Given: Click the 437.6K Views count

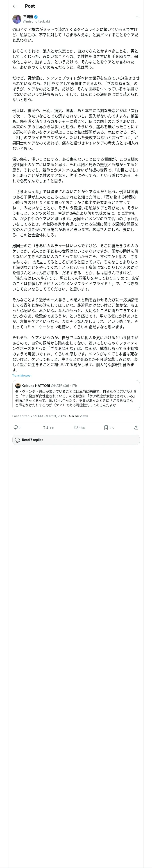Looking at the screenshot, I should click(x=78, y=416).
